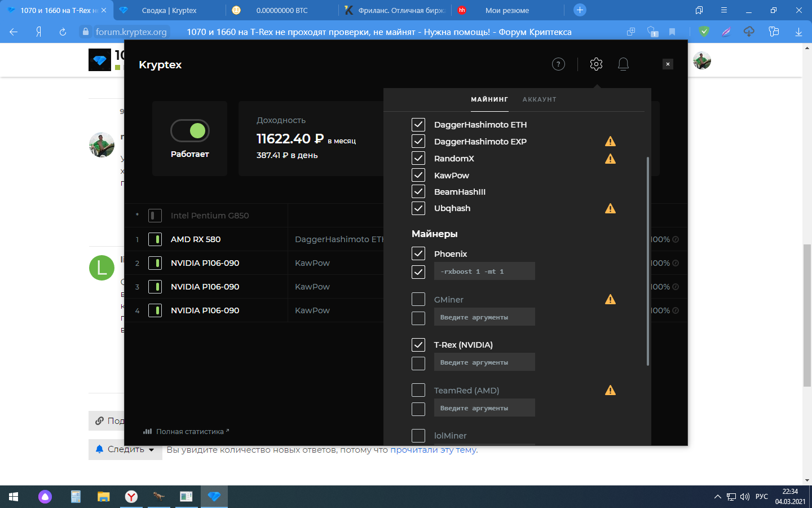Click the GMiner warning icon
Image resolution: width=812 pixels, height=508 pixels.
coord(610,300)
